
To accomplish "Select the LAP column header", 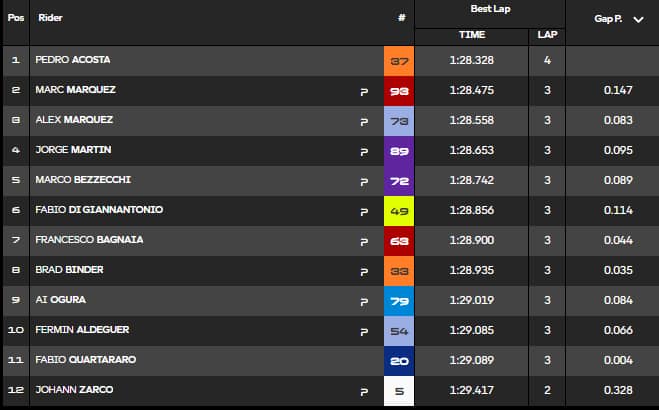I will [x=547, y=35].
